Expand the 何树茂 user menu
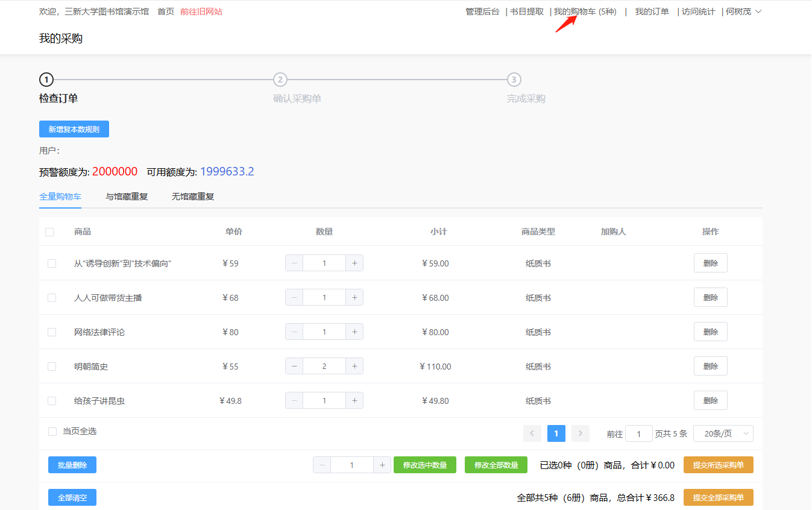The image size is (812, 510). pos(743,11)
